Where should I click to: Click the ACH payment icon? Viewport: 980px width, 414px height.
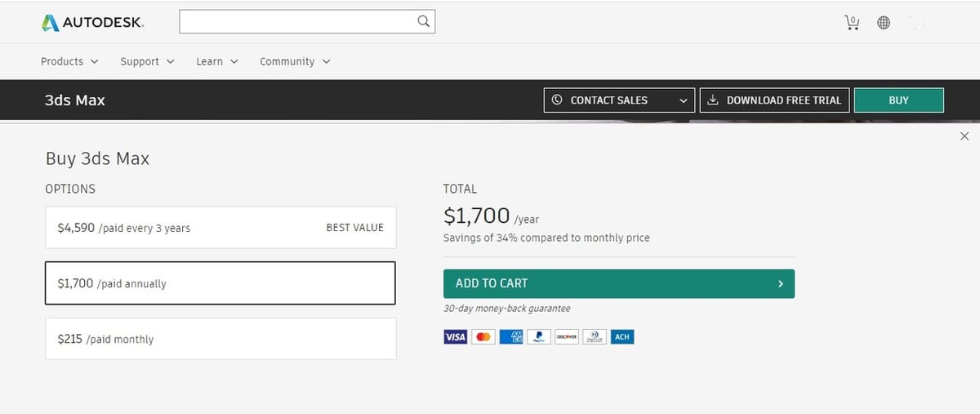(622, 336)
